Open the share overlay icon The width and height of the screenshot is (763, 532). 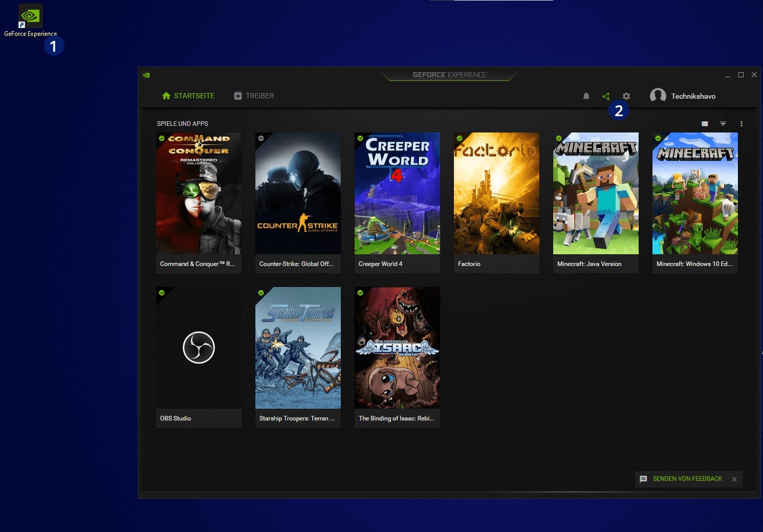pos(606,96)
